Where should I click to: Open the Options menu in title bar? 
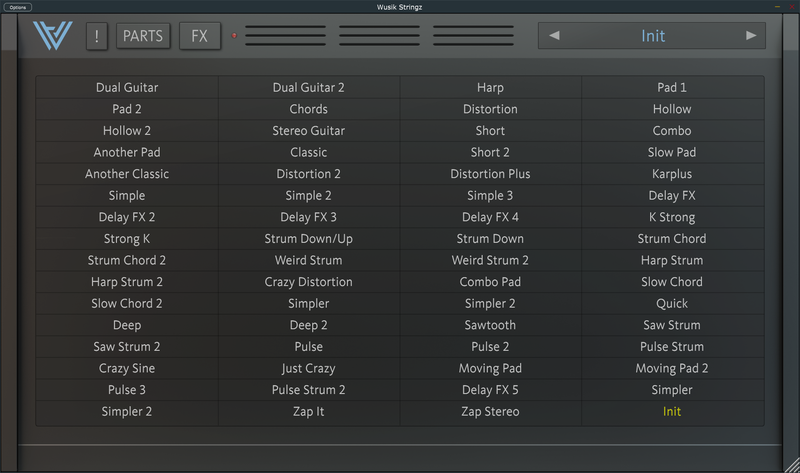pyautogui.click(x=18, y=7)
